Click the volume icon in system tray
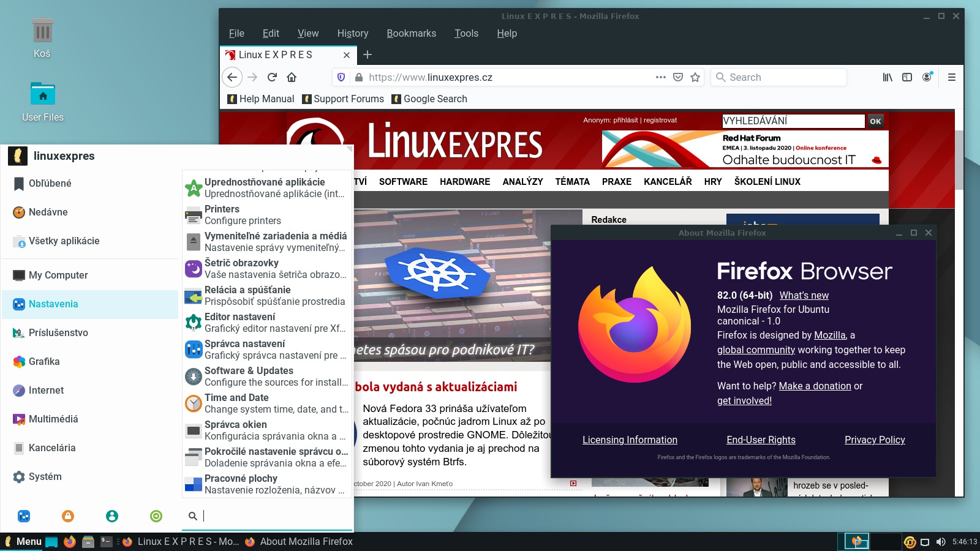This screenshot has width=980, height=551. [x=941, y=542]
